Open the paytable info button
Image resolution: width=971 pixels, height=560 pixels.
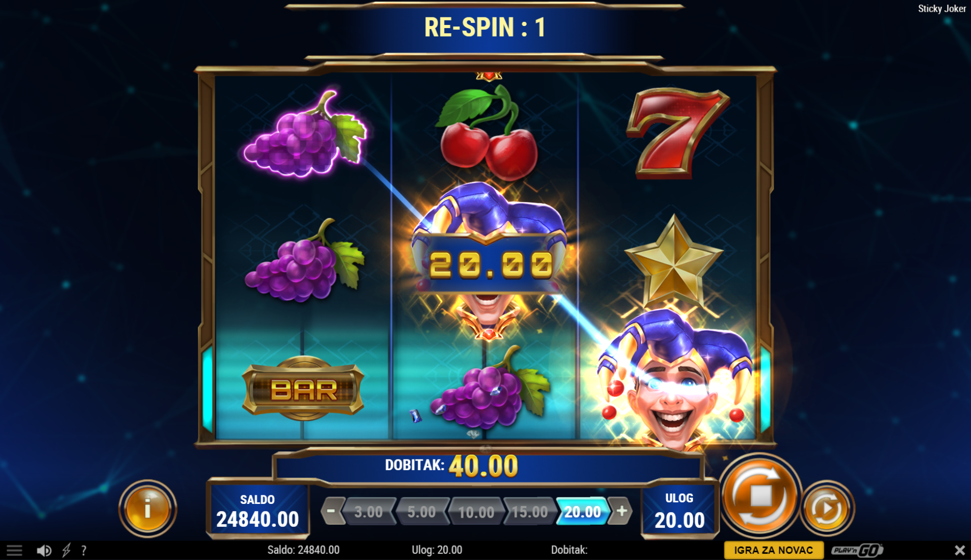pos(147,508)
